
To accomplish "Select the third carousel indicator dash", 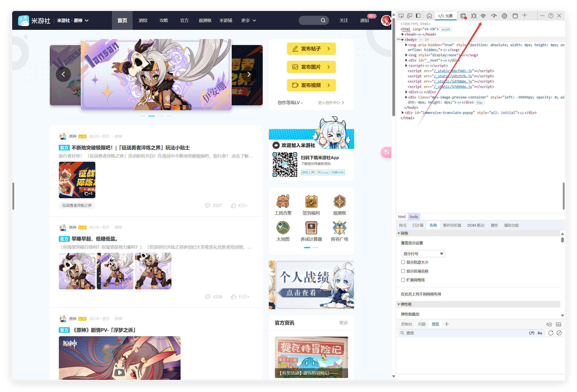I will coord(161,116).
